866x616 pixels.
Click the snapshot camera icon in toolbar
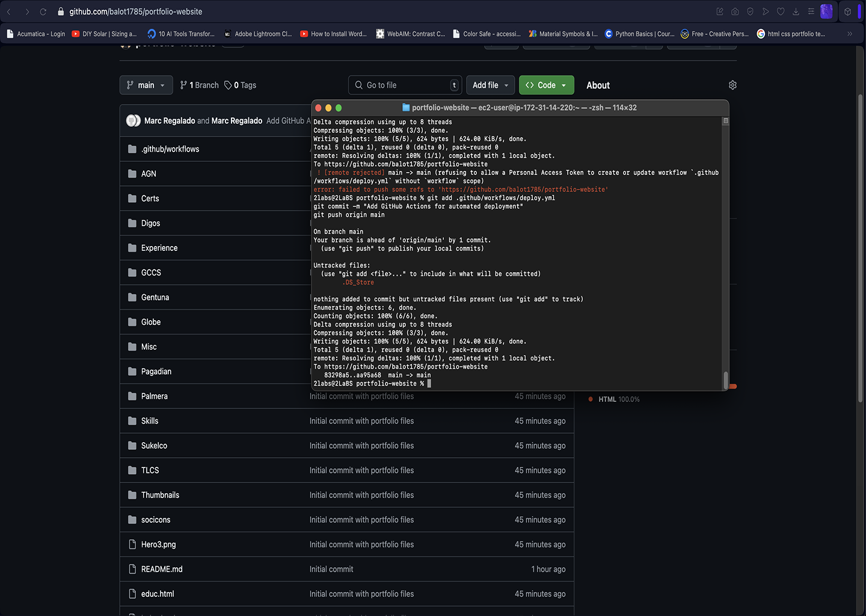(735, 11)
